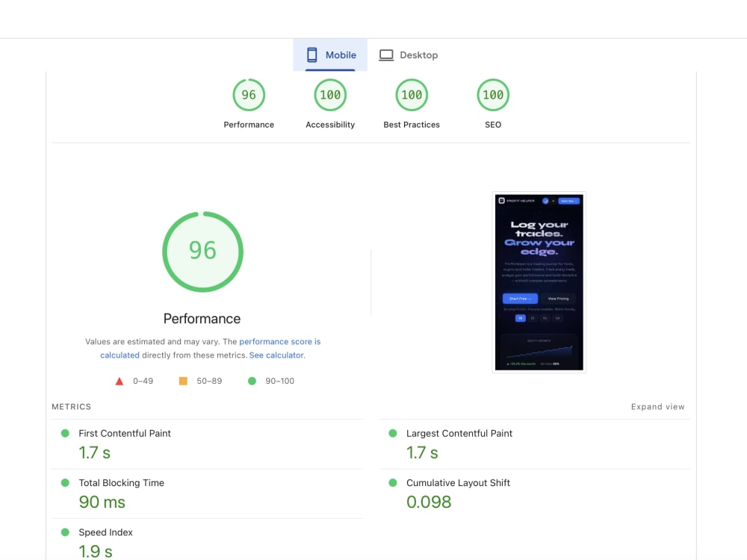Viewport: 747px width, 560px height.
Task: Click the METRICS section heading
Action: (72, 407)
